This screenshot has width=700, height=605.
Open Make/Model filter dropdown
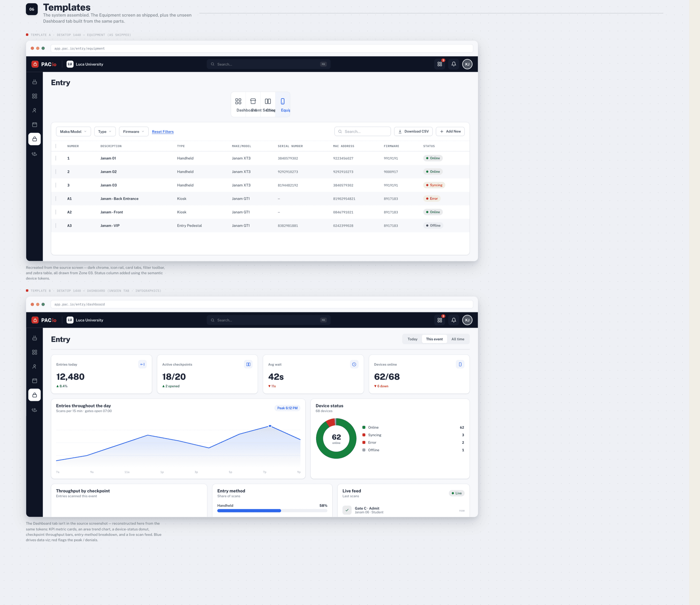pos(73,131)
